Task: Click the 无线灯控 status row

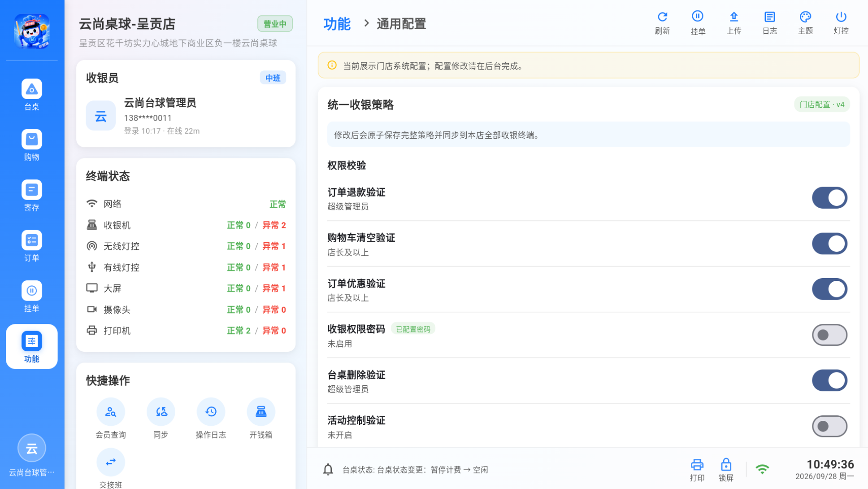Action: 186,246
